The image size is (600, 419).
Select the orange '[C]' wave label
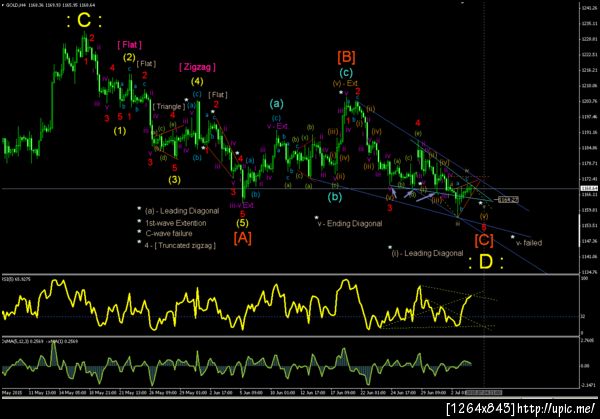tap(484, 240)
